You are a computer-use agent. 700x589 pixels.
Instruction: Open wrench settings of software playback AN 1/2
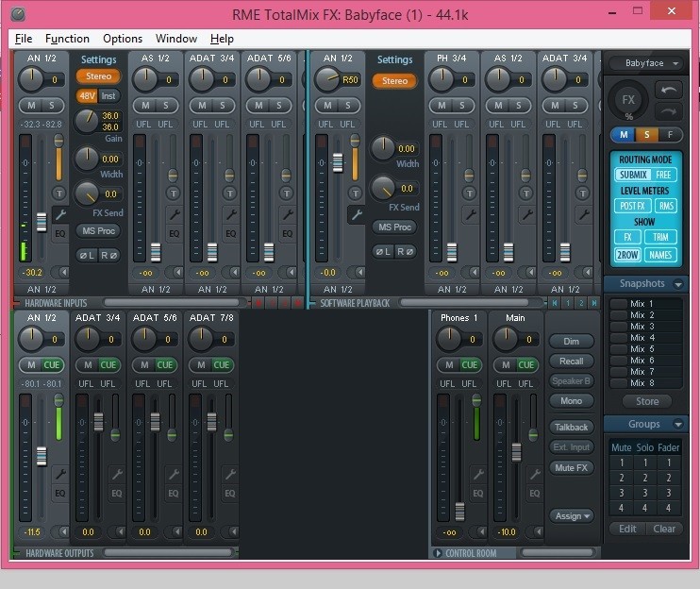tap(357, 215)
